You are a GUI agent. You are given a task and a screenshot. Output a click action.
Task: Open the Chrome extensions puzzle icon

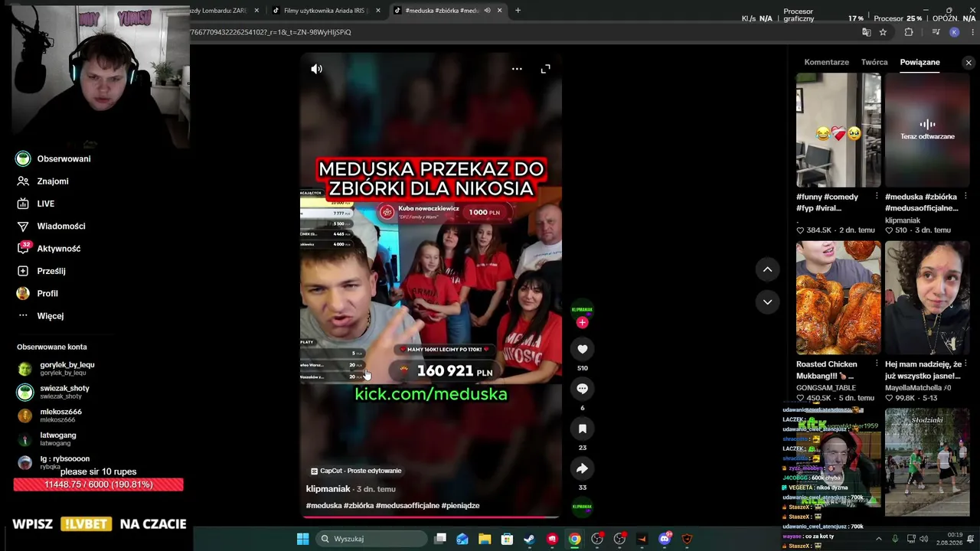click(x=909, y=32)
